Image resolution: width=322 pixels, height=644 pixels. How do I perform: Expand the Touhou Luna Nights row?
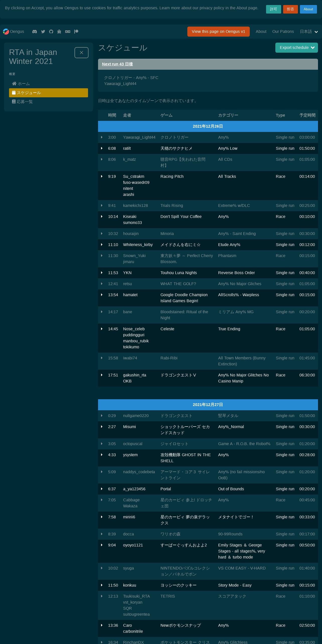click(102, 273)
